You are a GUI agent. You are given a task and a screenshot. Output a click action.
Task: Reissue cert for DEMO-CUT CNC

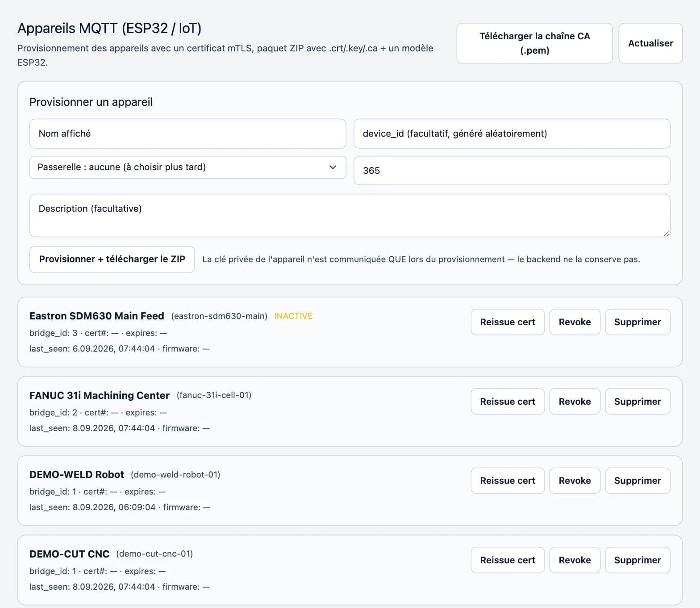pos(508,560)
